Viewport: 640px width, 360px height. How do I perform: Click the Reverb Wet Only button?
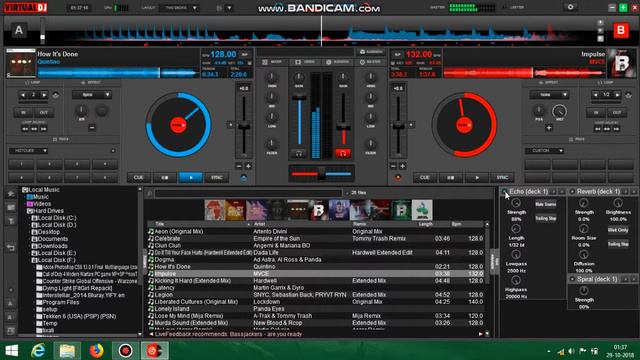(618, 230)
